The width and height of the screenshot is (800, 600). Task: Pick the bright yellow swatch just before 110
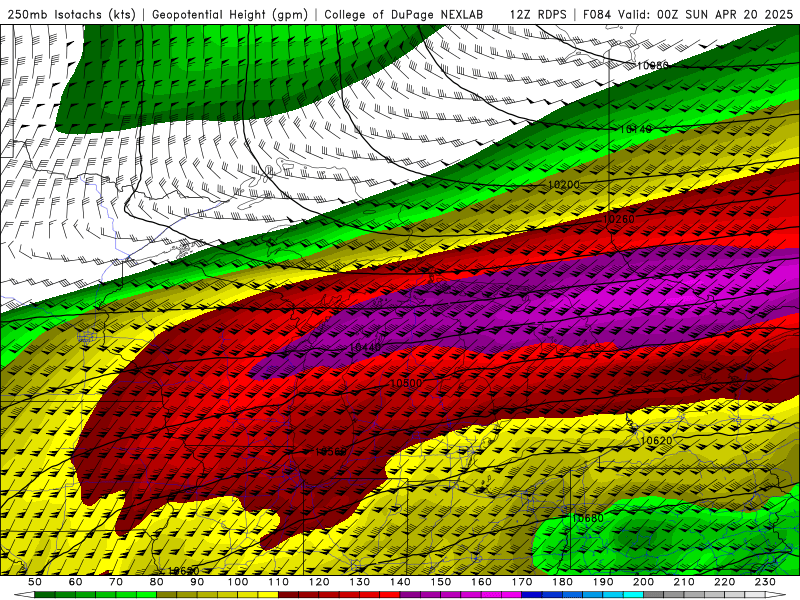(268, 594)
